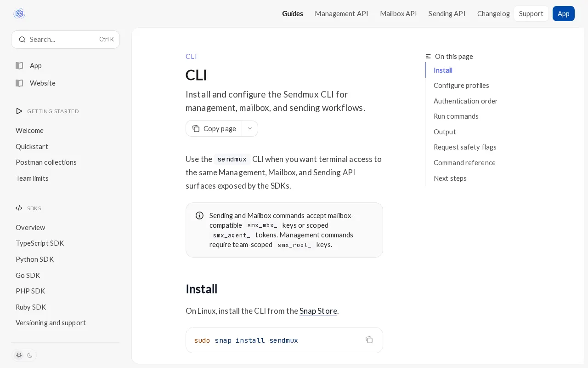The height and width of the screenshot is (368, 588).
Task: Open the Sending API tab
Action: pyautogui.click(x=447, y=14)
